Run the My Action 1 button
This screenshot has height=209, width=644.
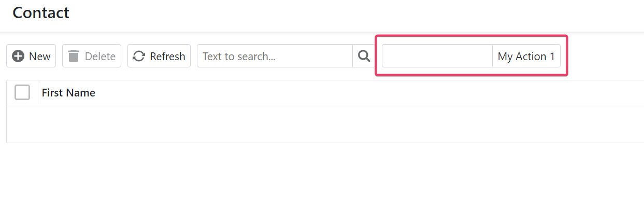[526, 56]
